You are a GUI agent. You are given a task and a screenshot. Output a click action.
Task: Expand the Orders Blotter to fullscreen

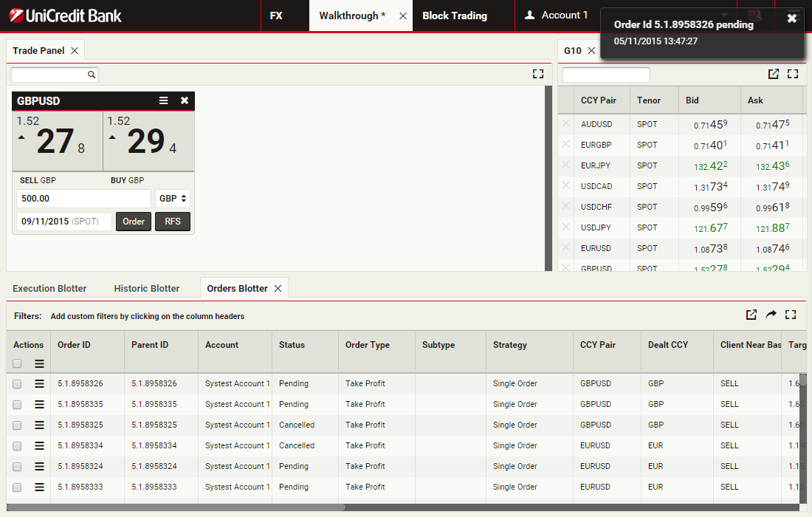pyautogui.click(x=791, y=315)
